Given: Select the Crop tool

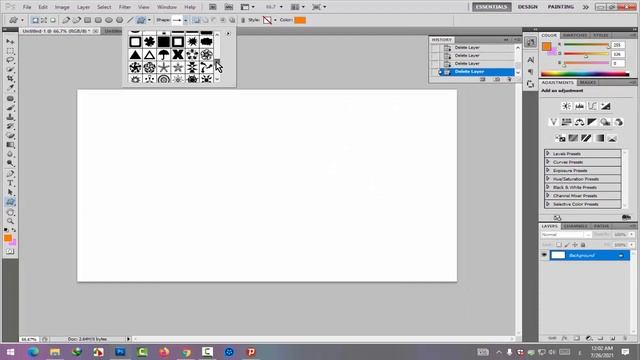Looking at the screenshot, I should [x=10, y=78].
